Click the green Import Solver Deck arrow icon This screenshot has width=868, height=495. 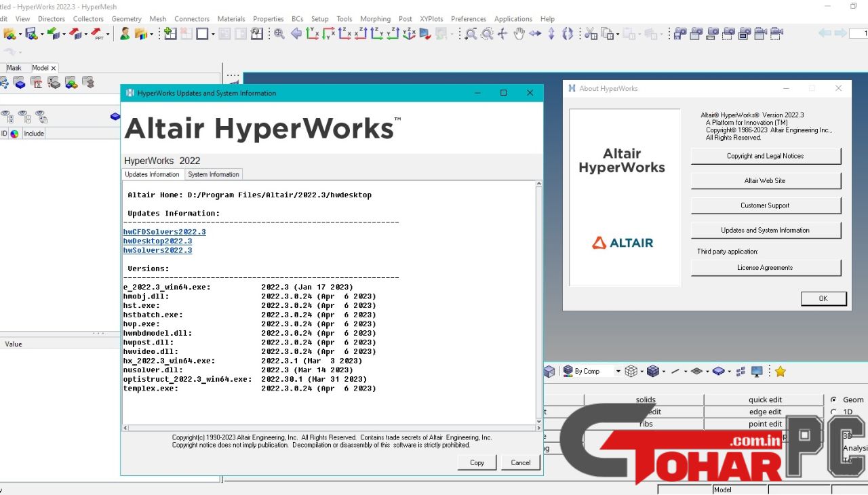54,34
